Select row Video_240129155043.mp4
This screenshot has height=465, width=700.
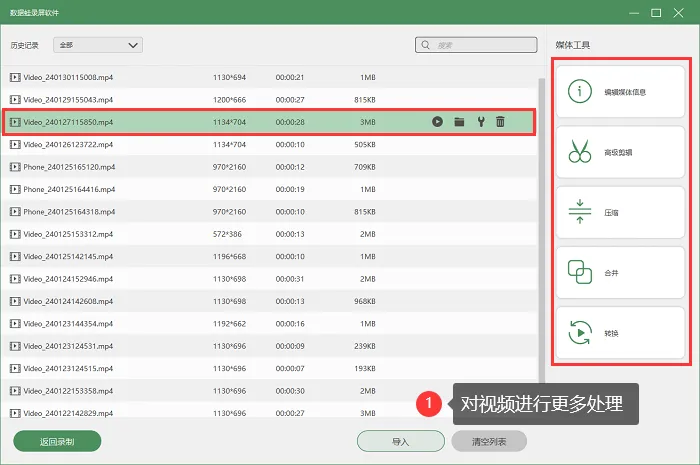(269, 100)
